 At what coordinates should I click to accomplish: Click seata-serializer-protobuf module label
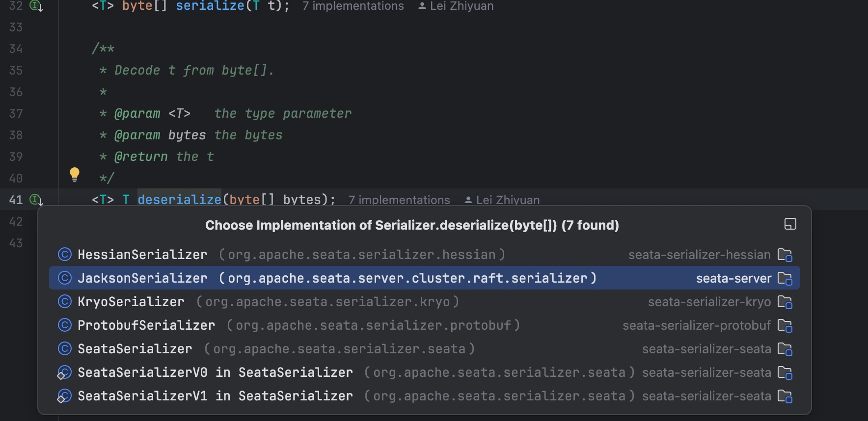(x=697, y=325)
